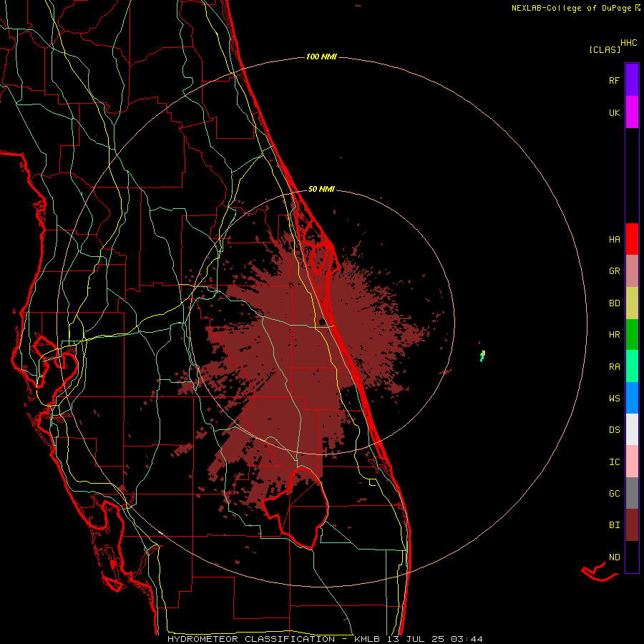Click the UK legend label
This screenshot has height=644, width=644.
tap(614, 112)
